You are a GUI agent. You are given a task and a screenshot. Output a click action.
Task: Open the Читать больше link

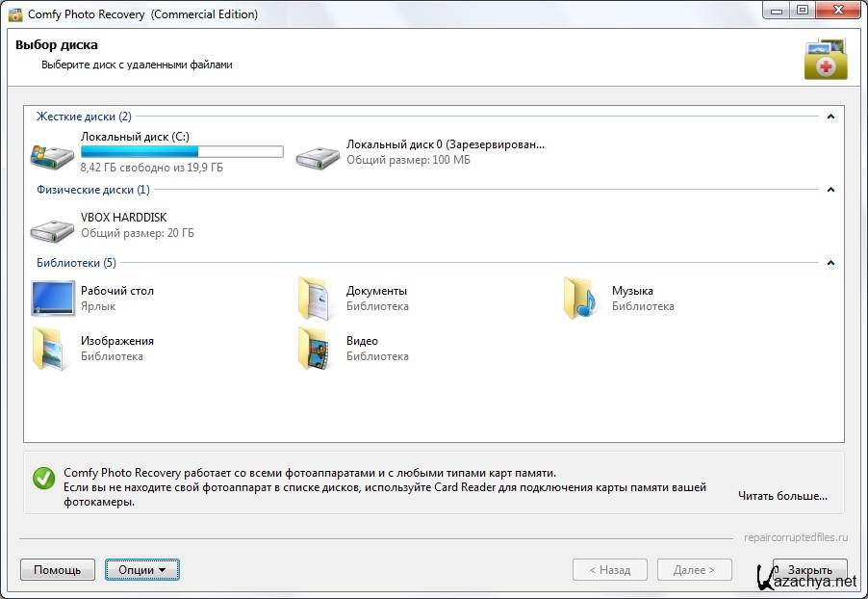pos(782,496)
